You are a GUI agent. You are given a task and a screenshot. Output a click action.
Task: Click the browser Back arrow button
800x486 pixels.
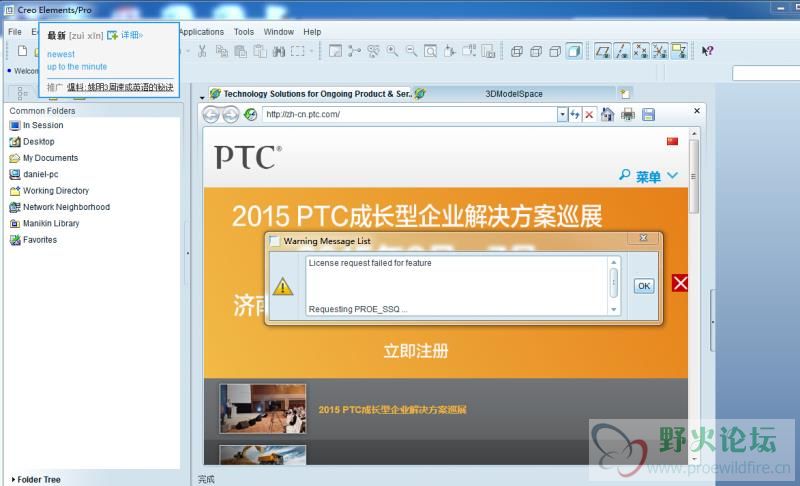click(x=211, y=115)
